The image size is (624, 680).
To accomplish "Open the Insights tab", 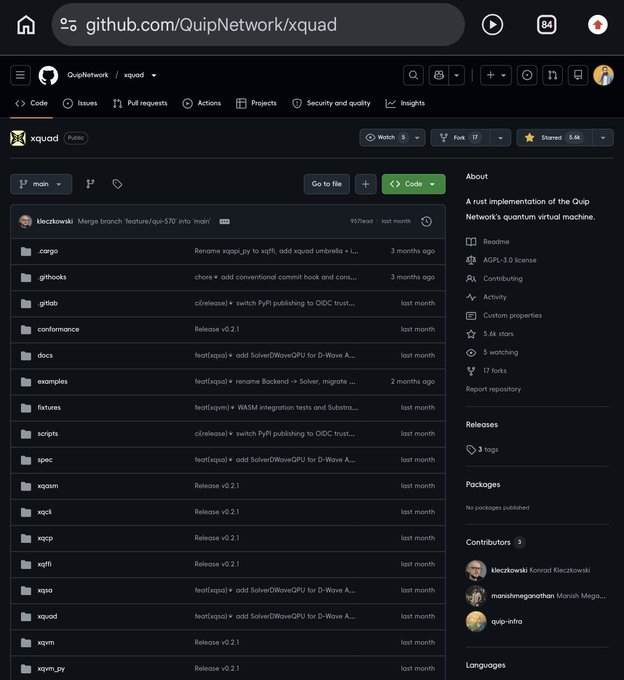I will click(405, 103).
